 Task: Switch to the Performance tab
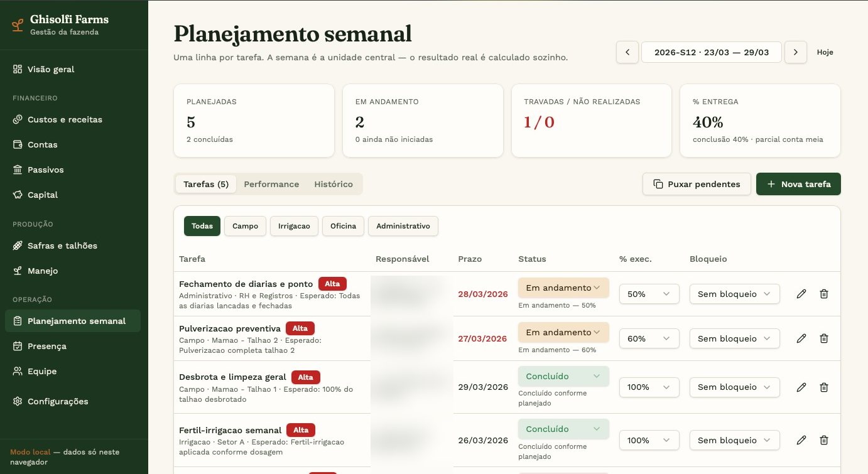click(271, 184)
